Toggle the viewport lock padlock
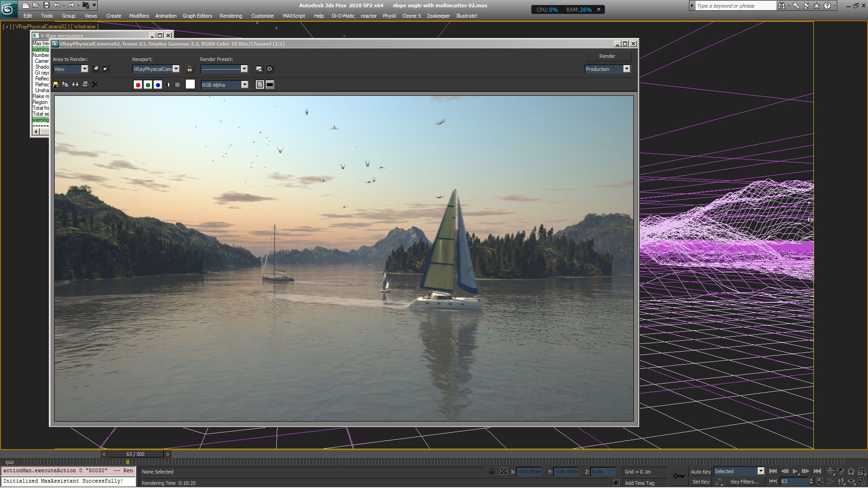868x488 pixels. click(x=189, y=69)
